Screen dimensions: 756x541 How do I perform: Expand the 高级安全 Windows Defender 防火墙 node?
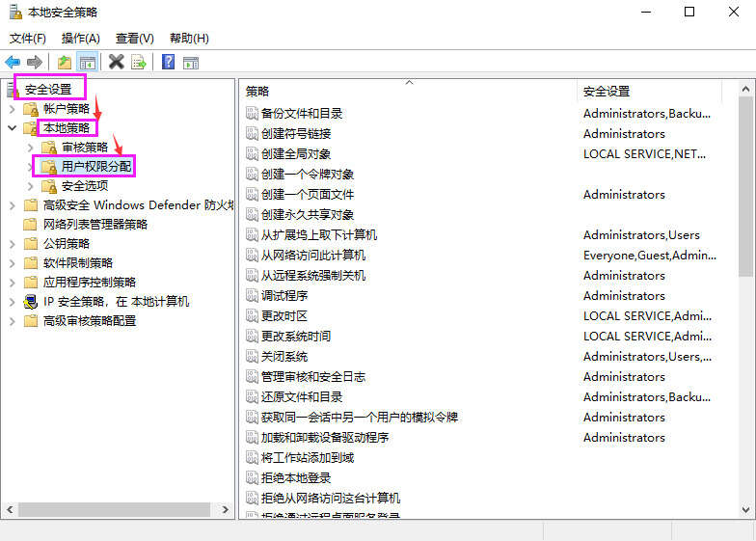click(x=13, y=206)
